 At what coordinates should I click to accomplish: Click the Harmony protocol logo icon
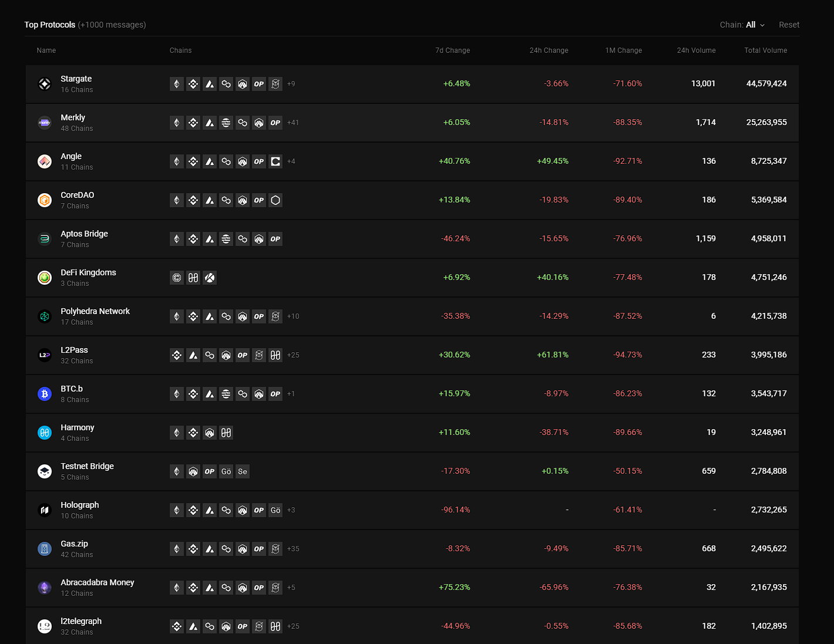(45, 433)
